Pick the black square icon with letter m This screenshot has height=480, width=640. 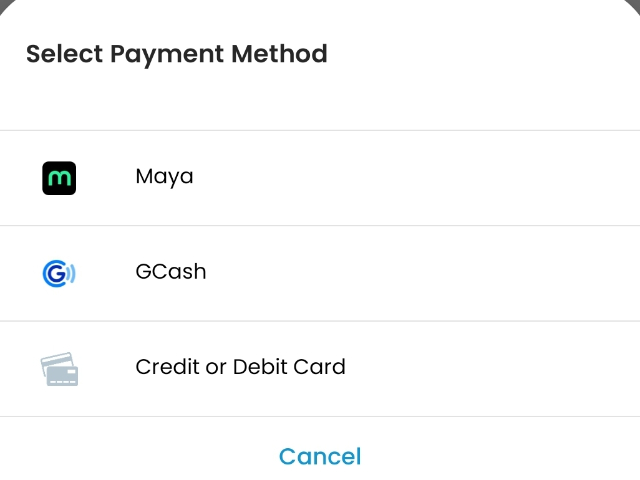click(59, 178)
